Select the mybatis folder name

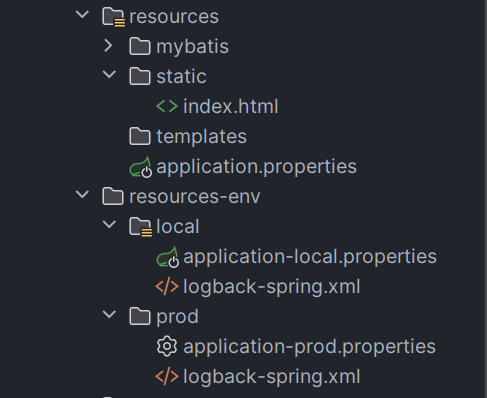(x=192, y=47)
